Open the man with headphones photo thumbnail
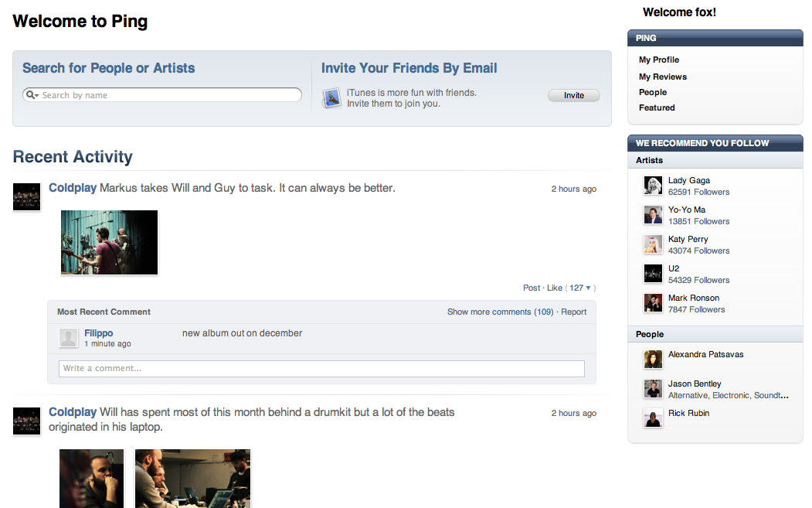The image size is (812, 508). [x=92, y=479]
